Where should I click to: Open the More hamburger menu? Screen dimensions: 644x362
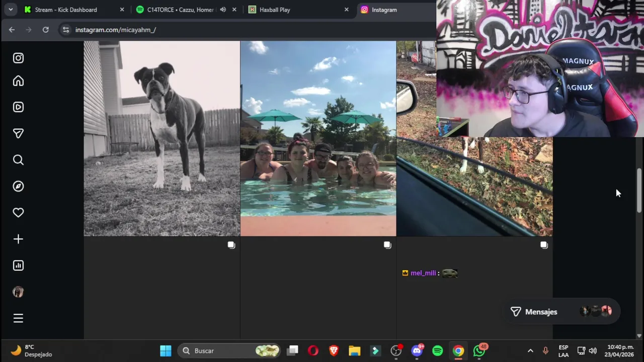tap(18, 318)
